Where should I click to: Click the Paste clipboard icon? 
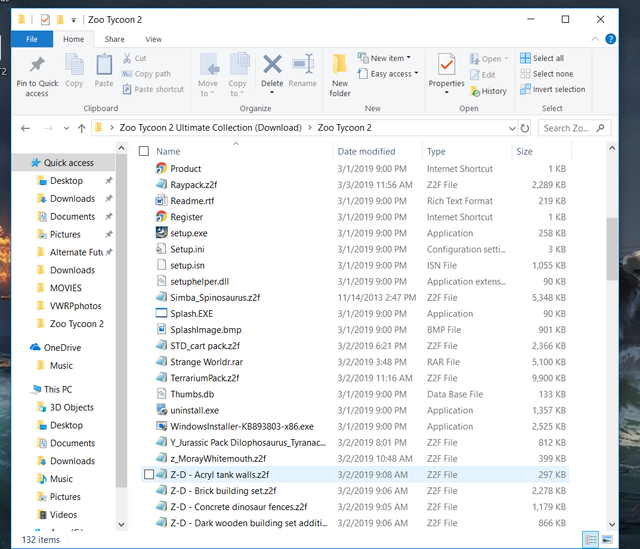point(104,64)
